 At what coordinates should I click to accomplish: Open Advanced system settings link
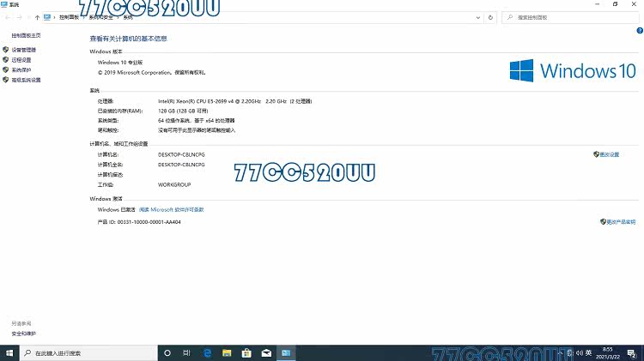pyautogui.click(x=26, y=80)
